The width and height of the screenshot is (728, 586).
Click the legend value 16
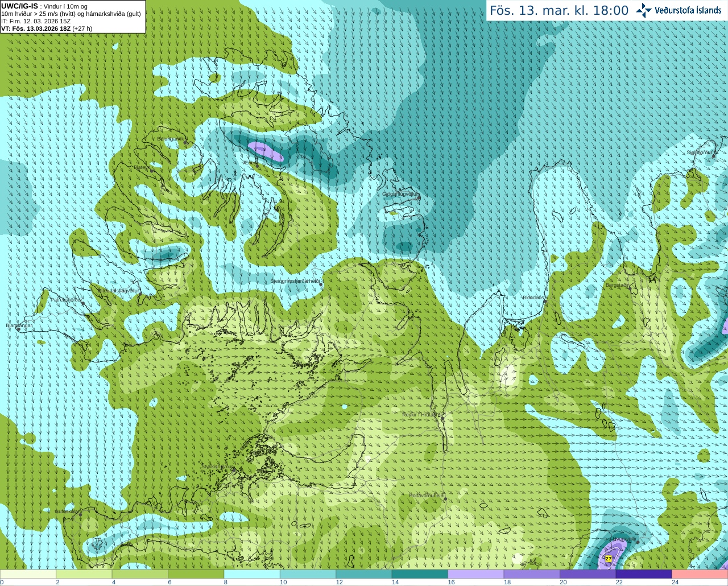(451, 582)
